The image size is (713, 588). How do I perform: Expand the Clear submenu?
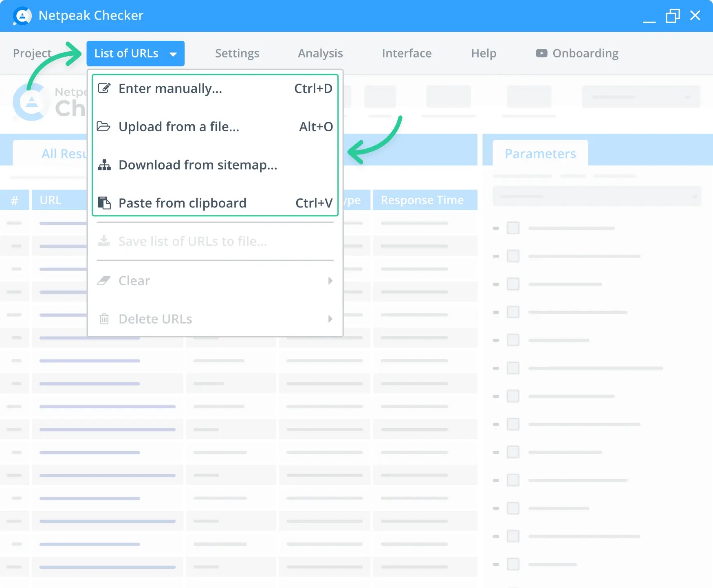click(330, 280)
